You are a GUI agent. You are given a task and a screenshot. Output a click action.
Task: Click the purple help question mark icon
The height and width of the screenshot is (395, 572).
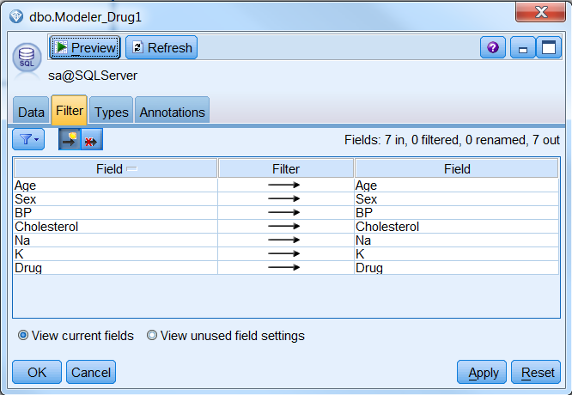(492, 47)
